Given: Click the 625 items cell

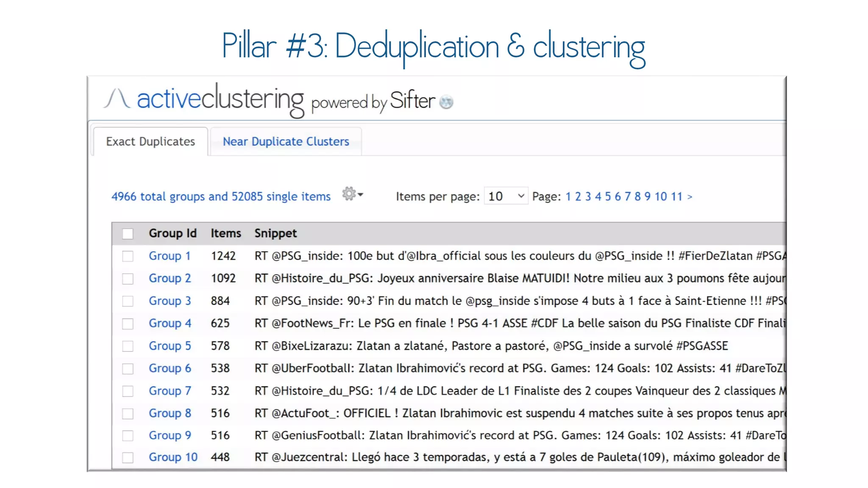Looking at the screenshot, I should click(x=220, y=323).
